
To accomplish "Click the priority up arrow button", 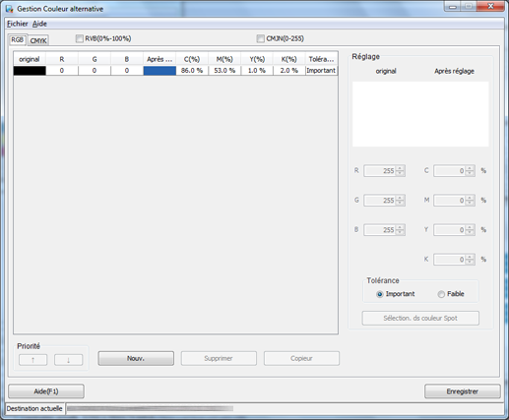I will pos(33,360).
